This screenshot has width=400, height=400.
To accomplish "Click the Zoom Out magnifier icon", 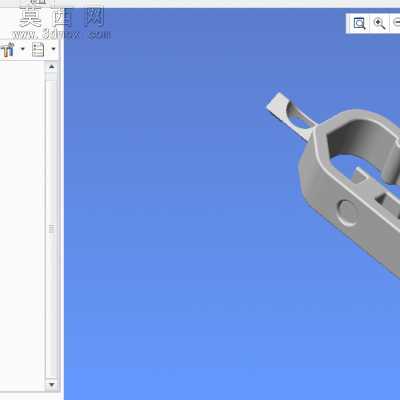I will [397, 23].
